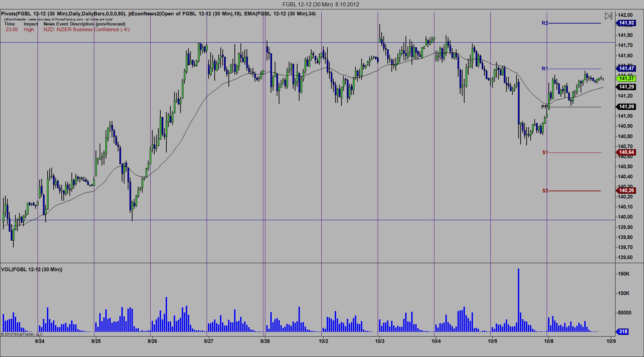
Task: Click the 9/26 date on the time axis
Action: [x=152, y=341]
